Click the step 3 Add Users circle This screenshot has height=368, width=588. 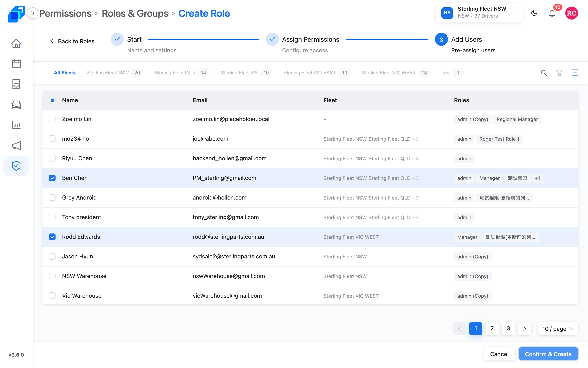(441, 39)
